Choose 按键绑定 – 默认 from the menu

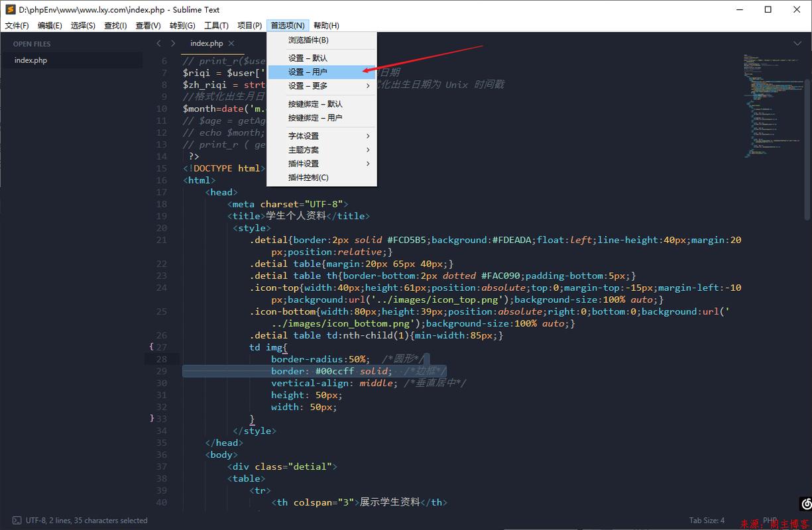click(321, 104)
